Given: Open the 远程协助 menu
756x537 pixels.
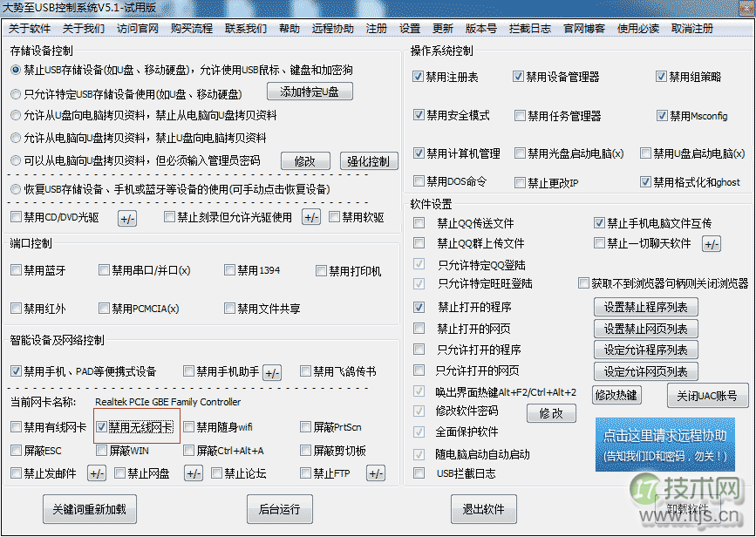Looking at the screenshot, I should pyautogui.click(x=332, y=28).
